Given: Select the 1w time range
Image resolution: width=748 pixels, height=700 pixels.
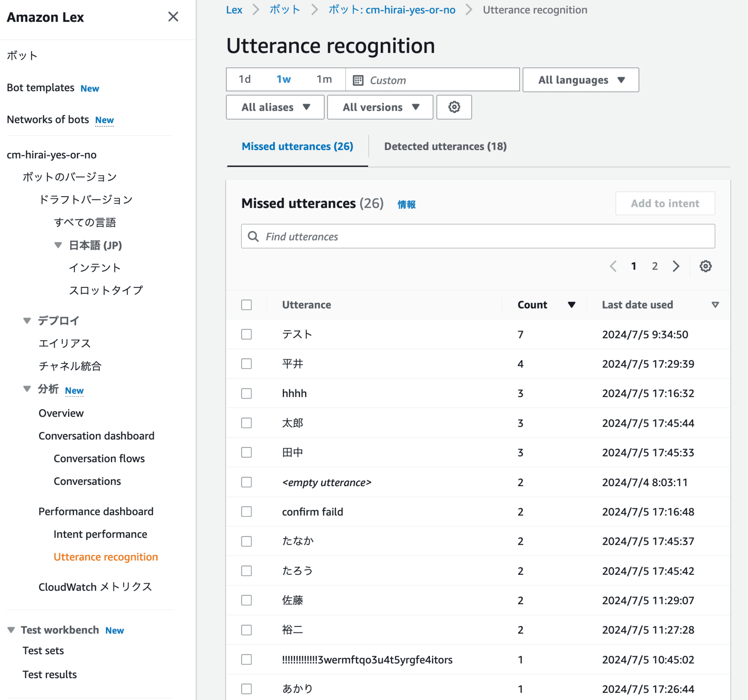Looking at the screenshot, I should [284, 79].
